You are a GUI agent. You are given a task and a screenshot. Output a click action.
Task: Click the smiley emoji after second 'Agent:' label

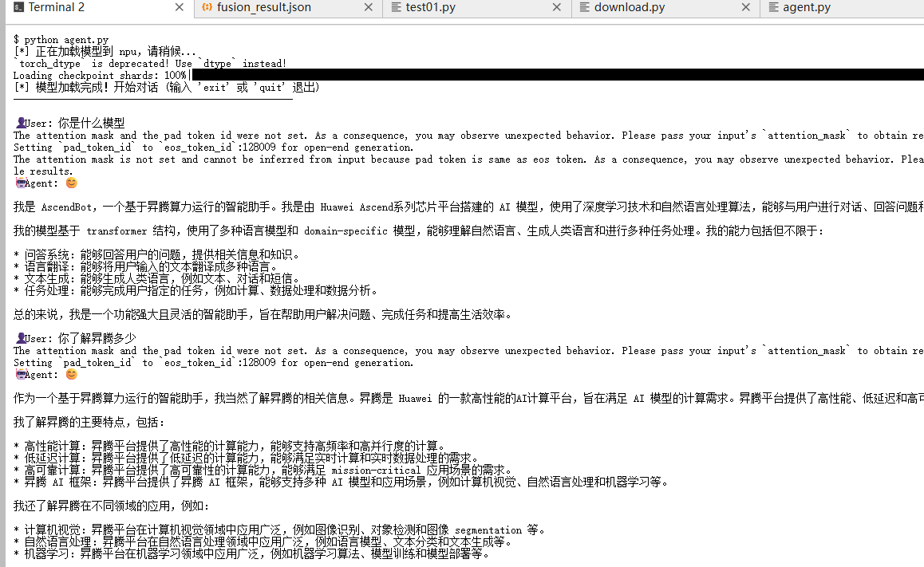click(71, 375)
